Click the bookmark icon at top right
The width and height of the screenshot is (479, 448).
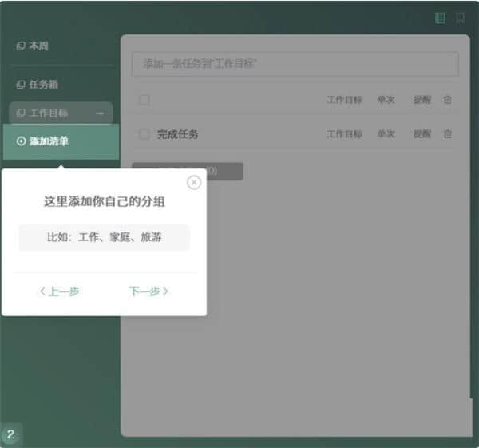pyautogui.click(x=460, y=18)
